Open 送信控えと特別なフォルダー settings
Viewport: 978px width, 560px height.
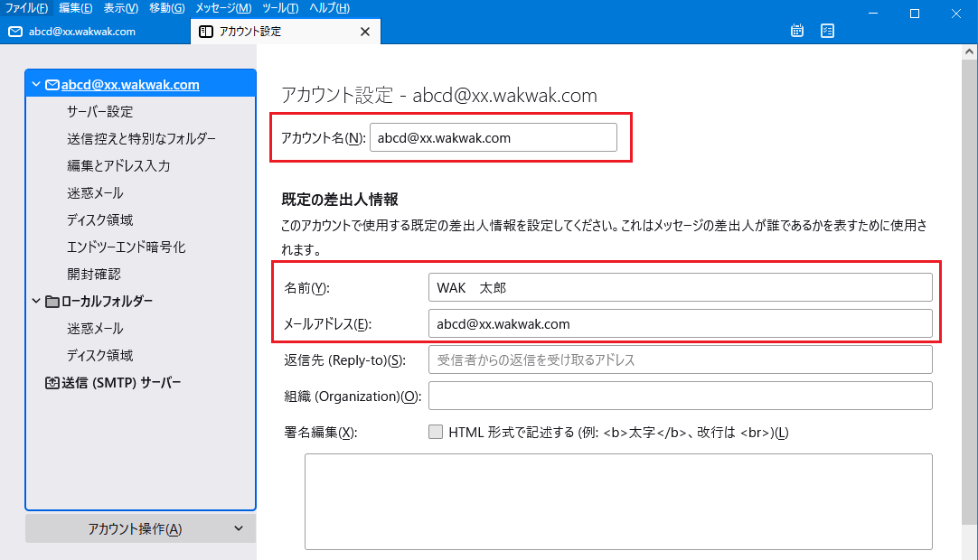(x=142, y=138)
